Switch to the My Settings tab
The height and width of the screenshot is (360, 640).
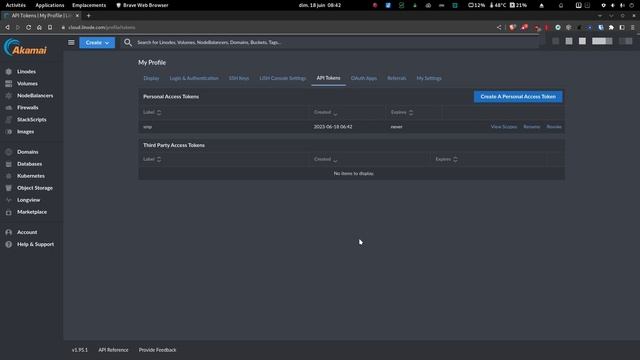click(429, 78)
